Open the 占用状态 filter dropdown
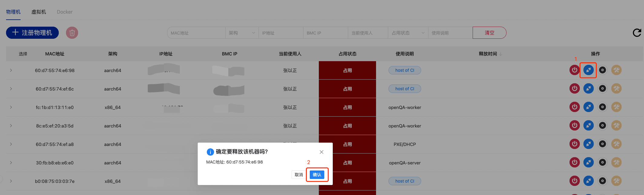 coord(408,33)
